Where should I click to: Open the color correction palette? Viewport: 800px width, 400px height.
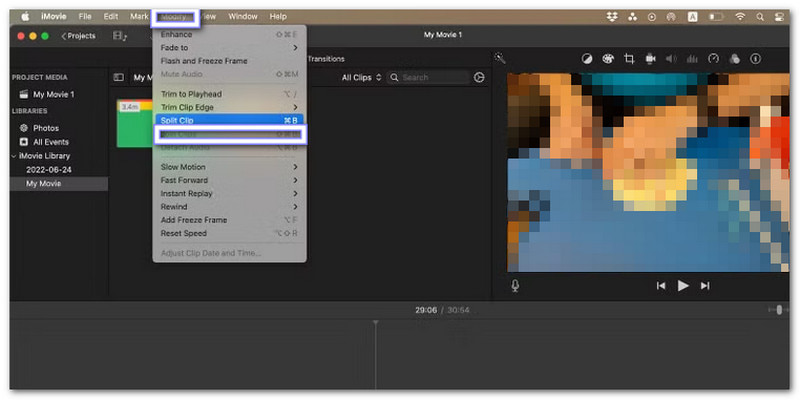(608, 59)
